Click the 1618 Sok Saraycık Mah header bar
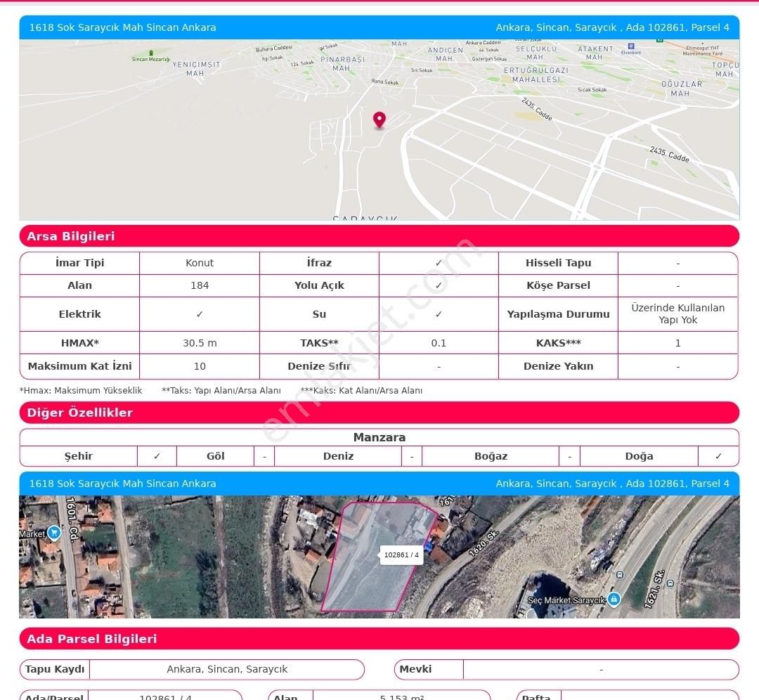This screenshot has width=759, height=700. pyautogui.click(x=122, y=27)
